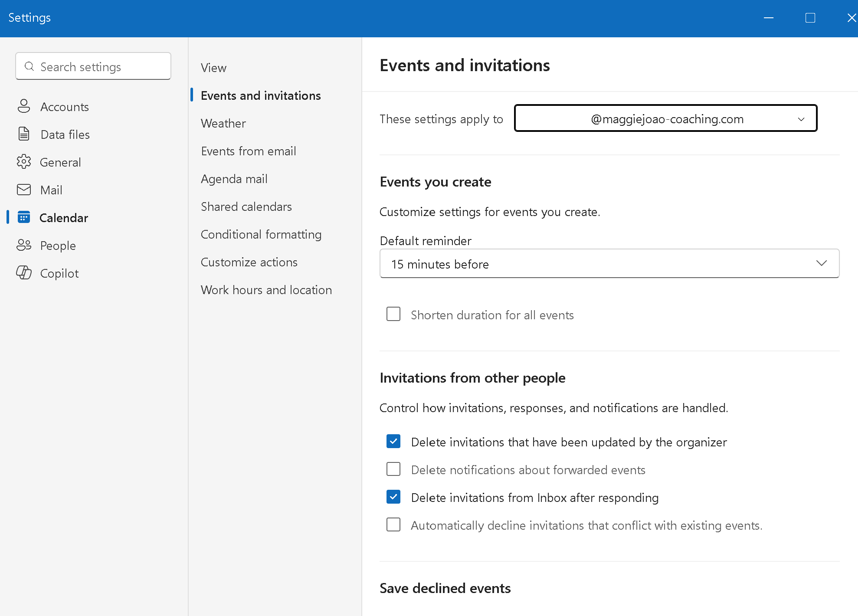Open Agenda mail settings

(x=234, y=179)
